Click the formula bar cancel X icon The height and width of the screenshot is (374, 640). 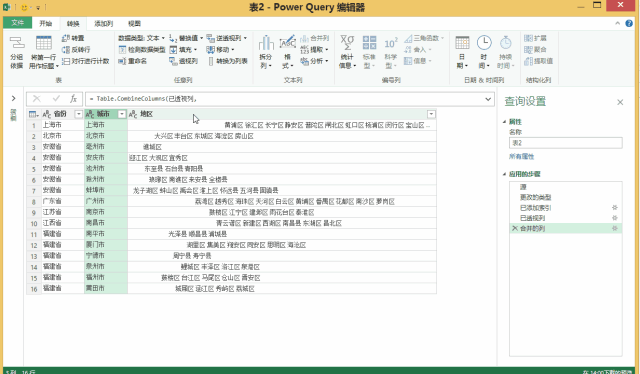[x=37, y=98]
